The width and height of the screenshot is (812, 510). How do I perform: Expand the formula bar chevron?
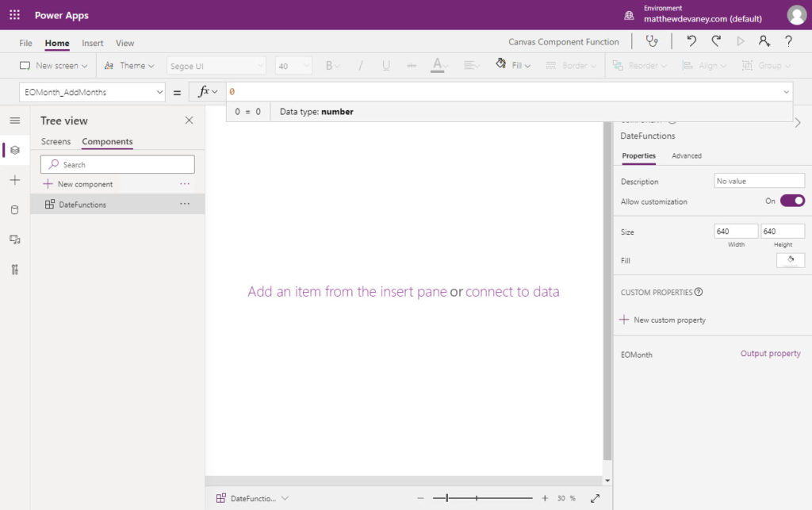click(786, 92)
